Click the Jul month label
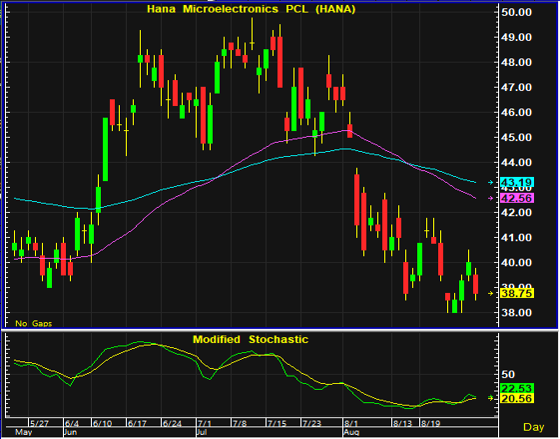 tap(202, 432)
